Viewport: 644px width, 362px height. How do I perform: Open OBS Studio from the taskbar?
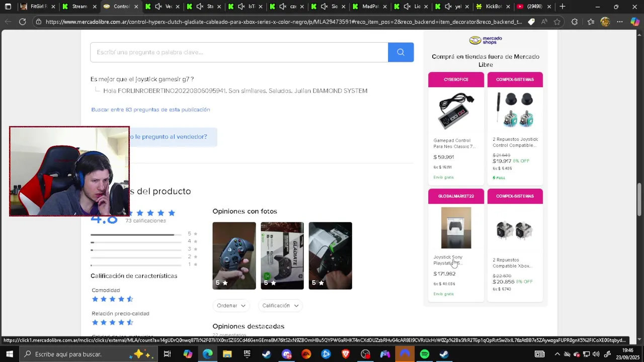coord(365,354)
